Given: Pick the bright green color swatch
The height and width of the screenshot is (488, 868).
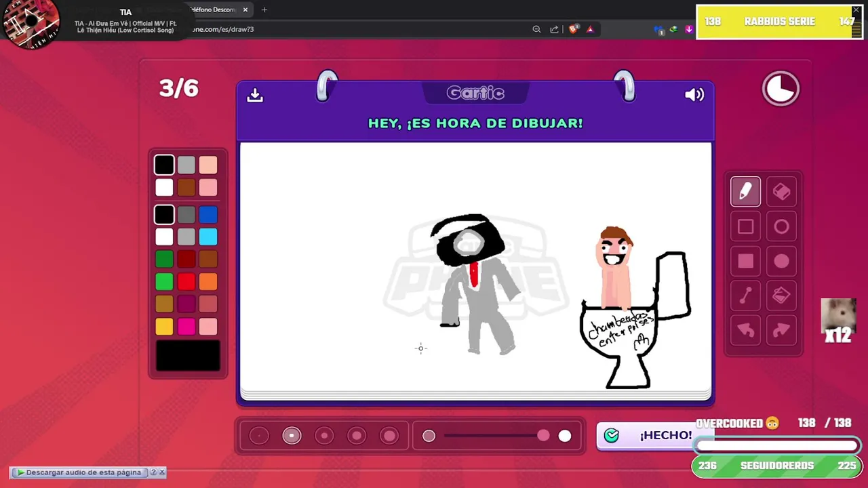Looking at the screenshot, I should click(164, 281).
